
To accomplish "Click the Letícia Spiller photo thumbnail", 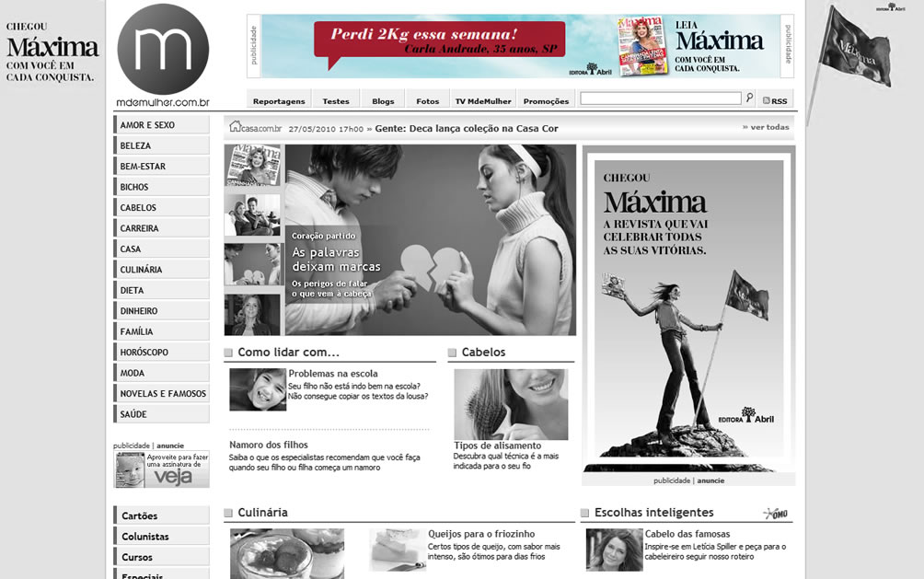I will click(x=614, y=550).
